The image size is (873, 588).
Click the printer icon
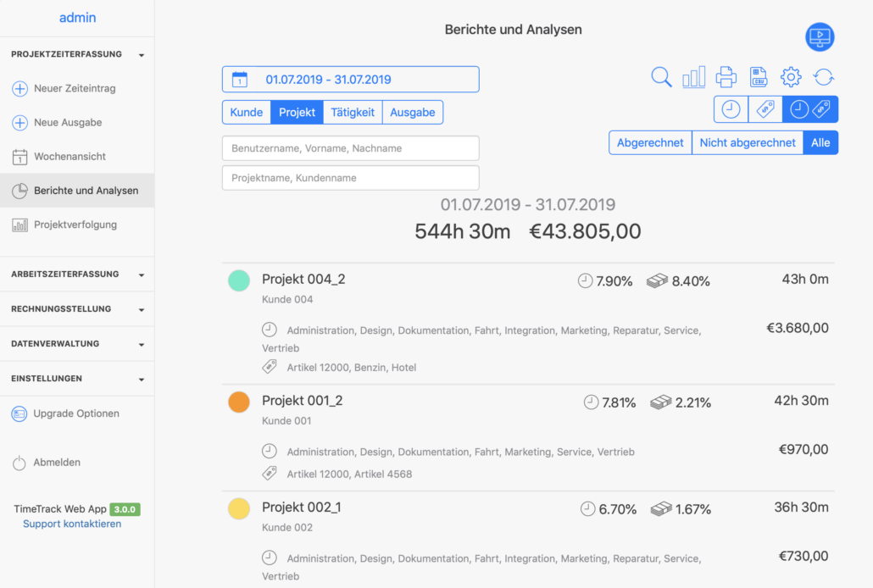click(726, 77)
